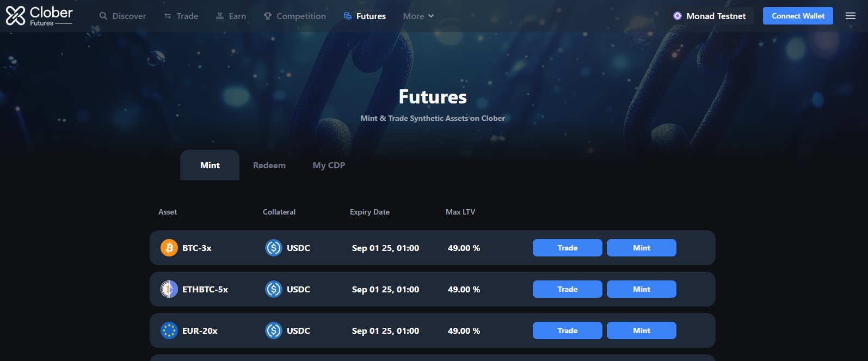Click Trade button for BTC-3x

pos(568,248)
